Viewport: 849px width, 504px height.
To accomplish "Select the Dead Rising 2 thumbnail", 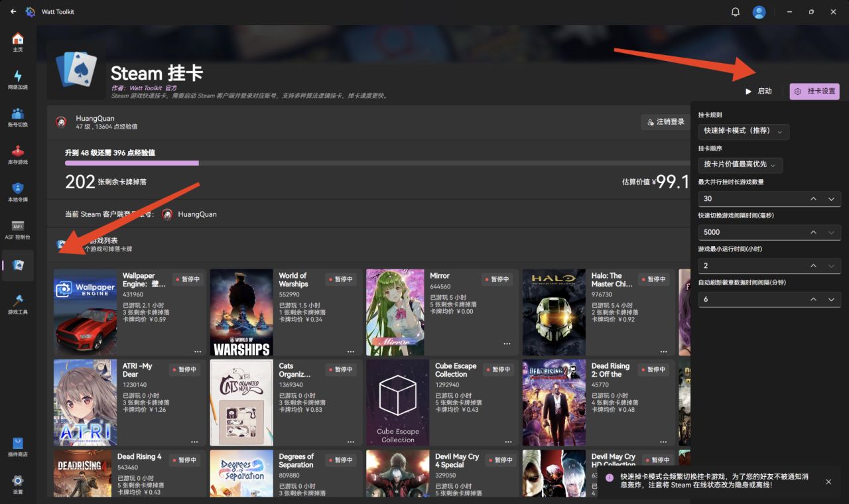I will click(x=554, y=403).
